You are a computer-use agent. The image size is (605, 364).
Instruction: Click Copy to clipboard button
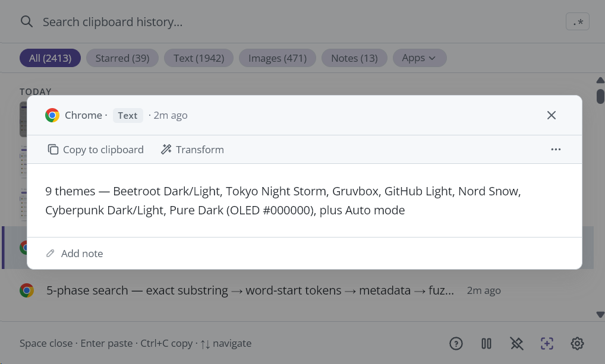pyautogui.click(x=96, y=150)
